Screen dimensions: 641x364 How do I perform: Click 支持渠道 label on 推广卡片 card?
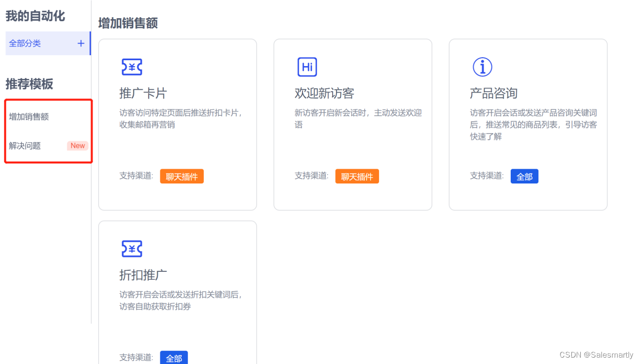pyautogui.click(x=136, y=176)
